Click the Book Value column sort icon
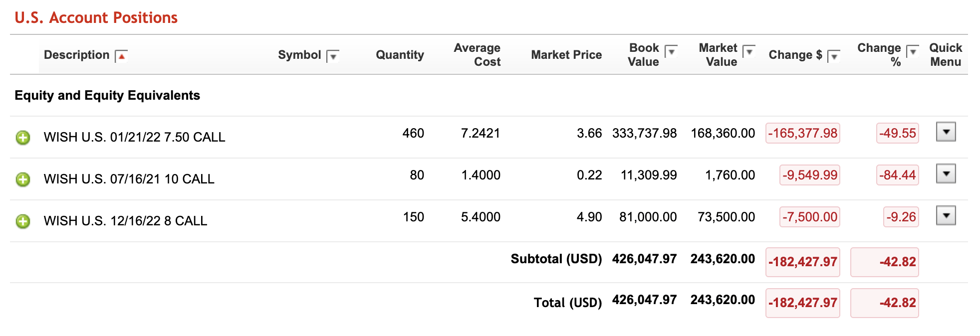980x336 pixels. pyautogui.click(x=672, y=51)
